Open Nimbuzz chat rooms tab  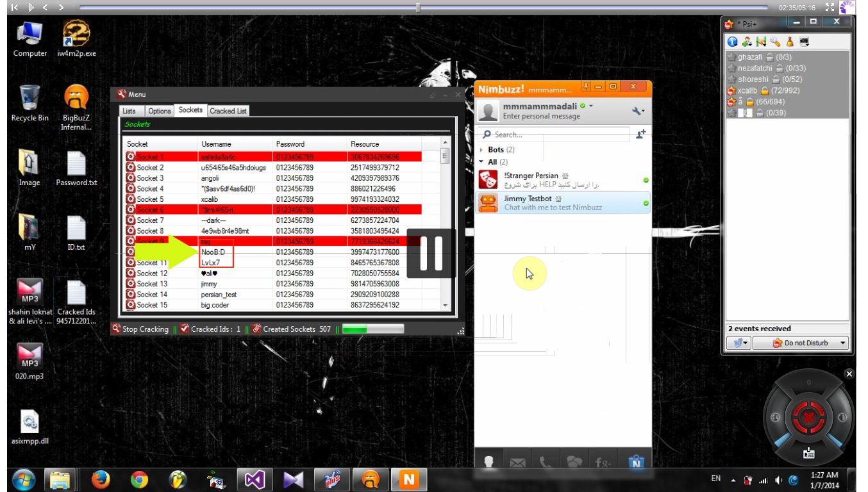click(x=574, y=461)
